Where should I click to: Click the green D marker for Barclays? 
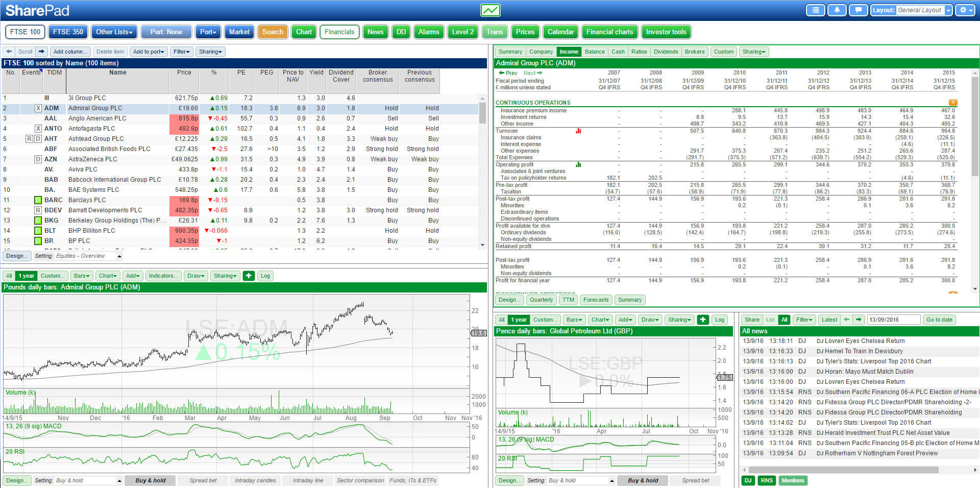click(38, 200)
